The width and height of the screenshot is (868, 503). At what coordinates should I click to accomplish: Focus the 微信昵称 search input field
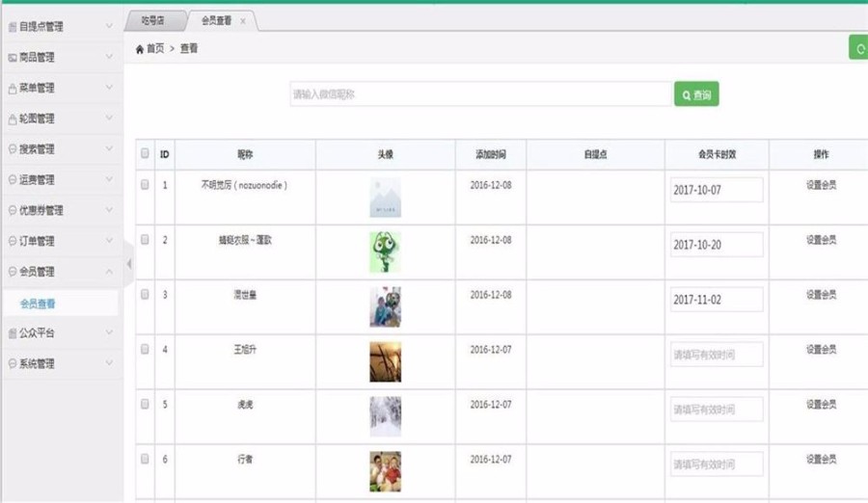coord(480,94)
